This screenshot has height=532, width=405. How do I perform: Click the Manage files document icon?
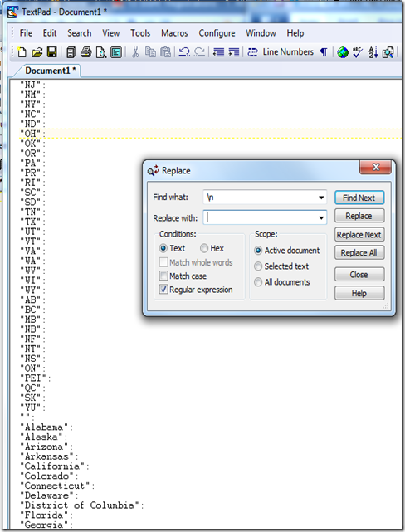71,52
